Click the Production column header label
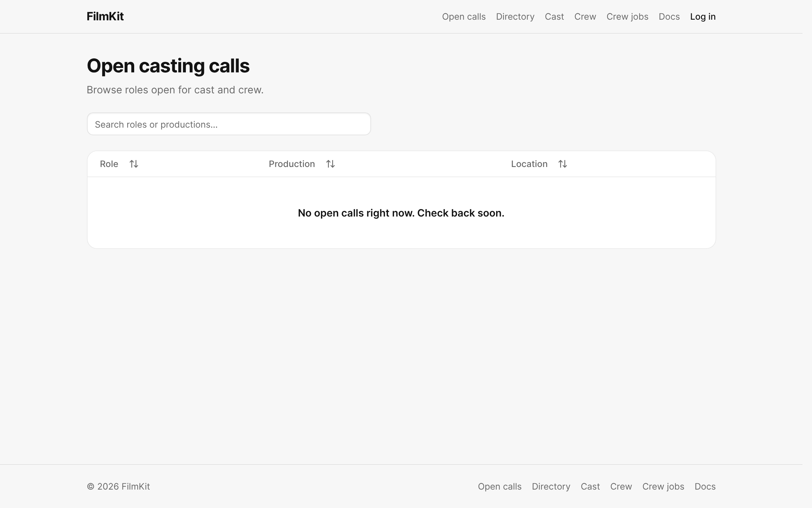The height and width of the screenshot is (508, 812). (291, 164)
